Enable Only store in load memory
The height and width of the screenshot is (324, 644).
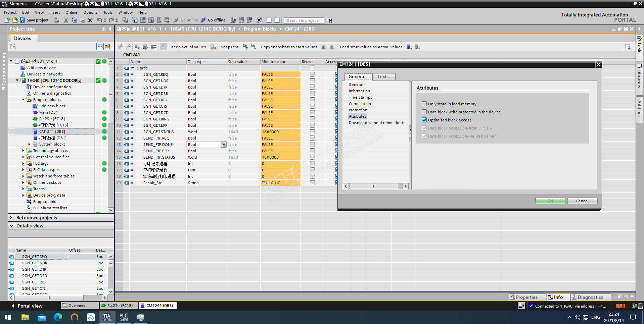(x=424, y=104)
